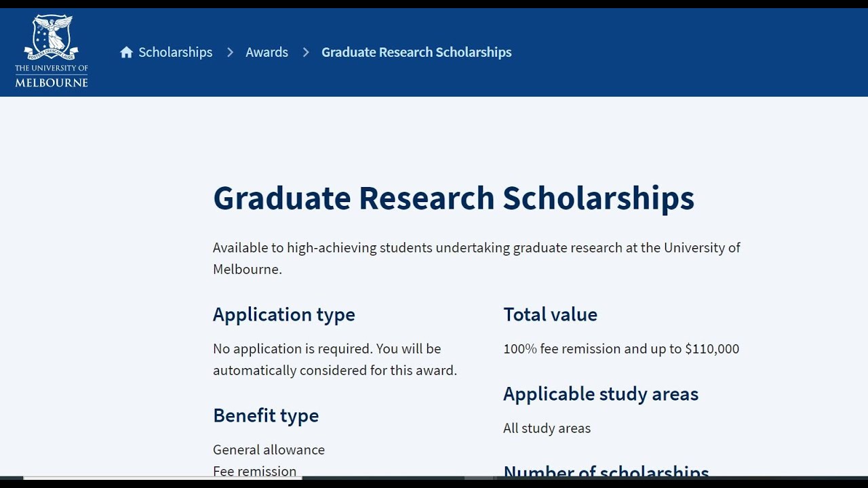The image size is (868, 488).
Task: Click the Benefit type heading
Action: coord(265,415)
